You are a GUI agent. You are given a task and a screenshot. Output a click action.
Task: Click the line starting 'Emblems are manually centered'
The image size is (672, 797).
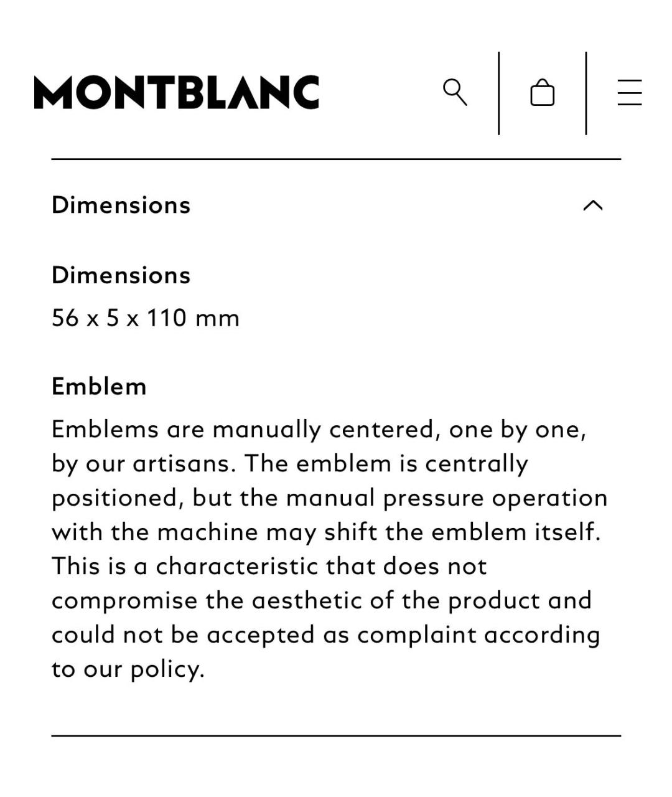click(319, 430)
